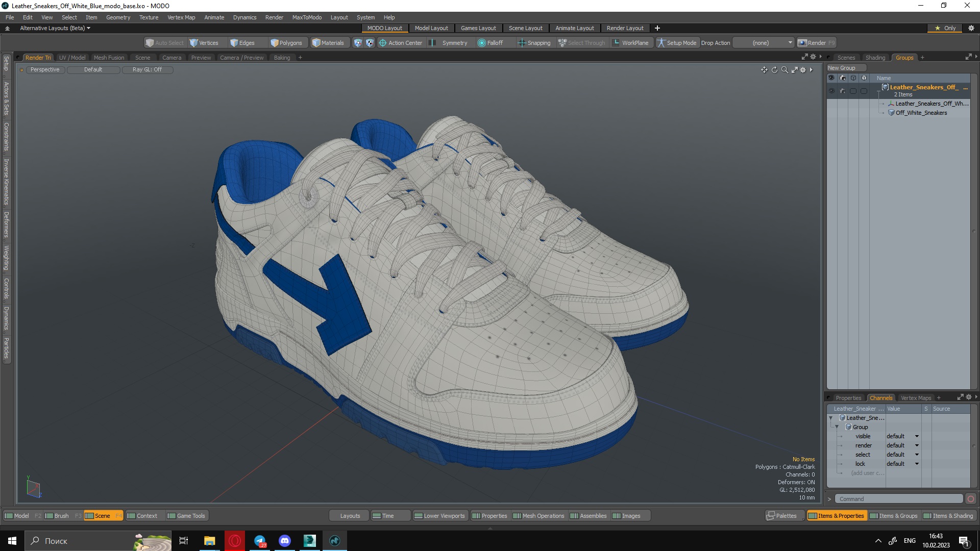Toggle the Only star button
The width and height of the screenshot is (980, 551).
945,28
